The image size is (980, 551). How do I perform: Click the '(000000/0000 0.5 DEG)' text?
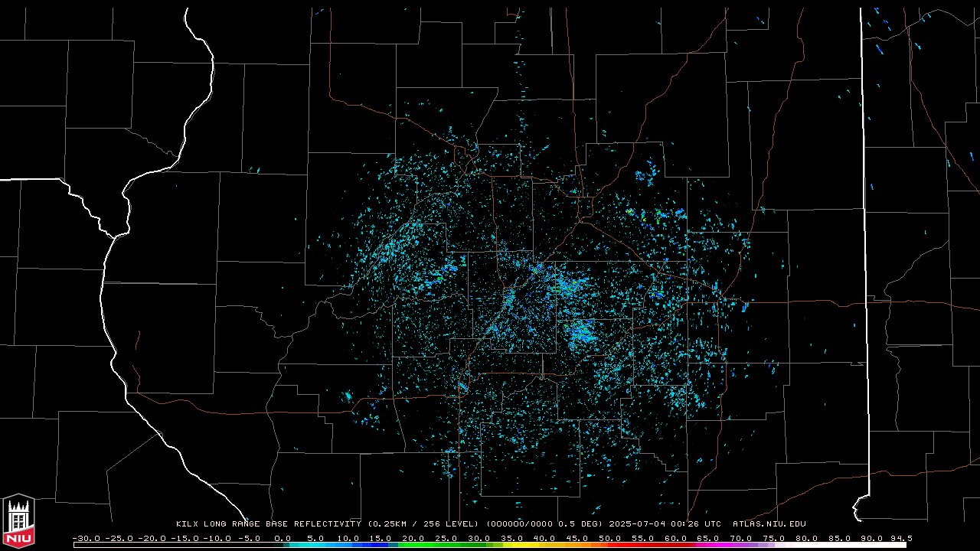(x=544, y=524)
